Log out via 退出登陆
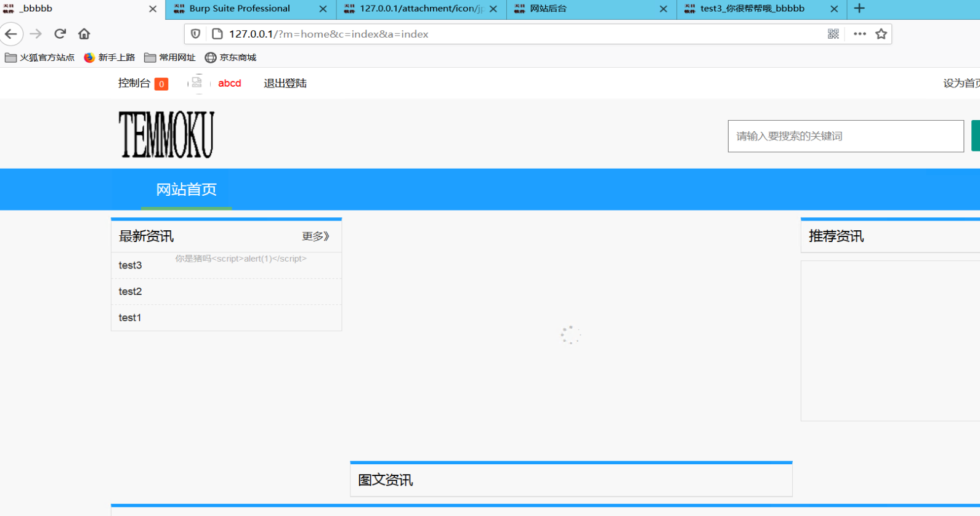 point(285,83)
